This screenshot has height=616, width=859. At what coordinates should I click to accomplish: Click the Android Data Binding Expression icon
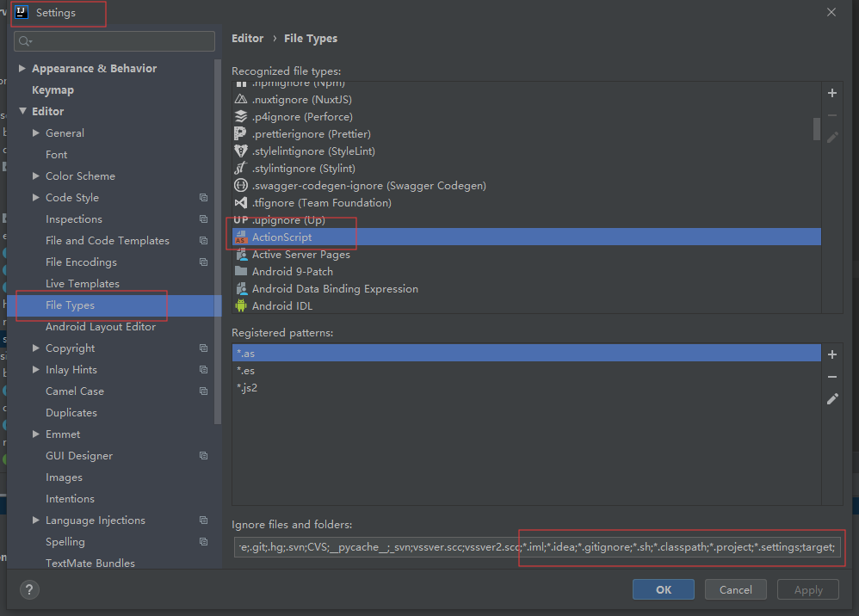coord(240,288)
